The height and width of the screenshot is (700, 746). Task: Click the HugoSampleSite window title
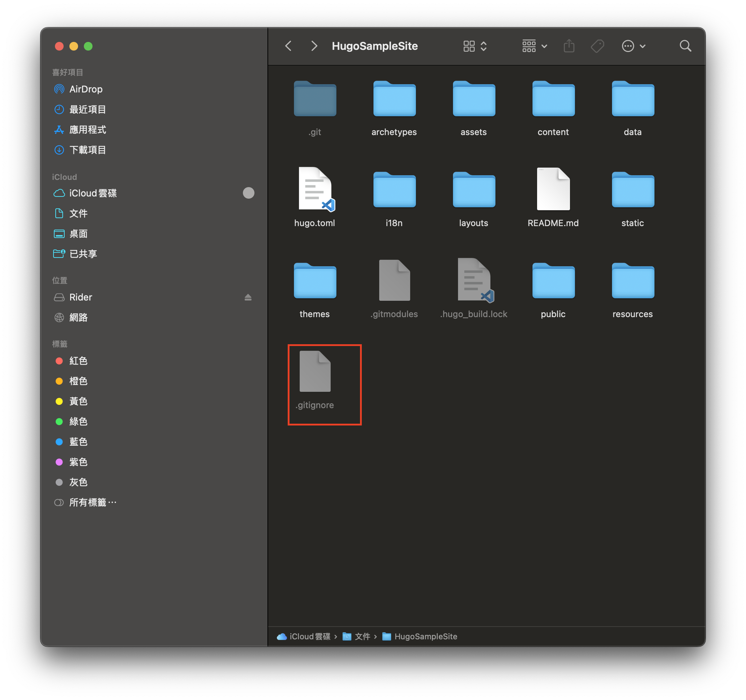point(374,46)
